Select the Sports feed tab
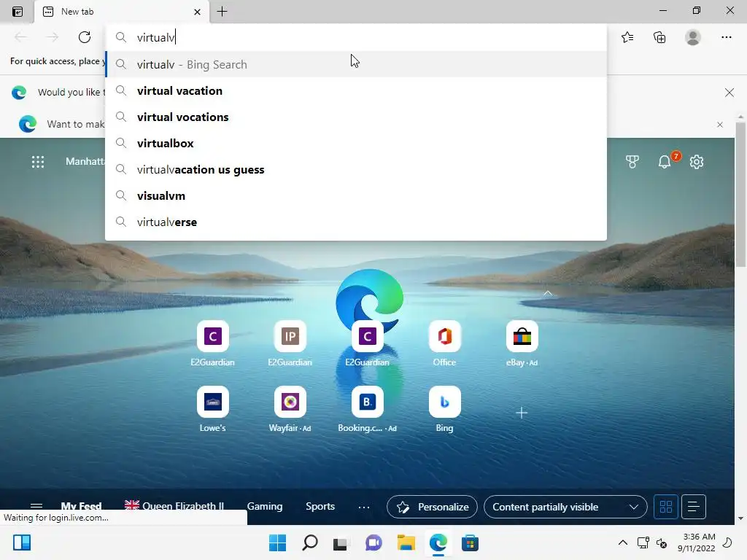 320,506
